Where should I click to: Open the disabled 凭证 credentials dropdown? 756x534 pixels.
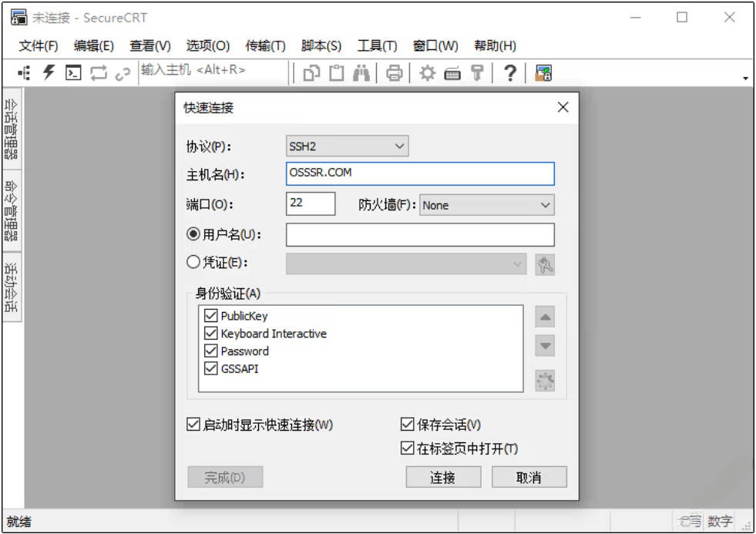406,264
